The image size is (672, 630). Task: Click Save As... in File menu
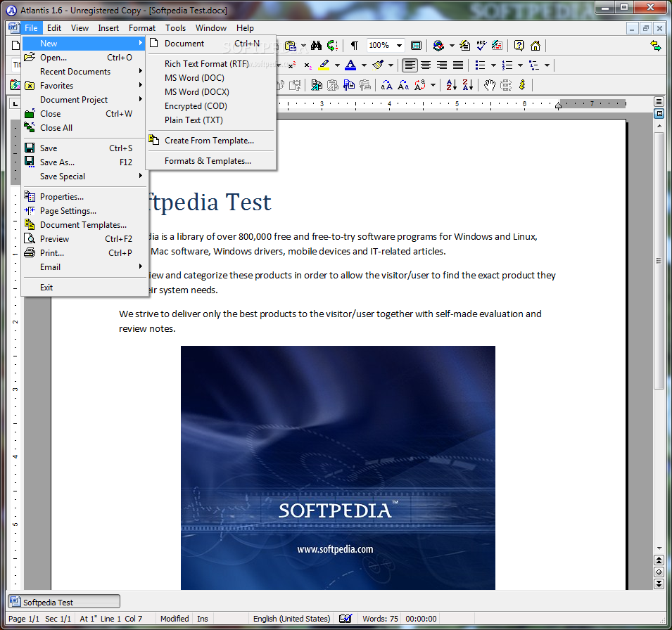click(x=84, y=162)
